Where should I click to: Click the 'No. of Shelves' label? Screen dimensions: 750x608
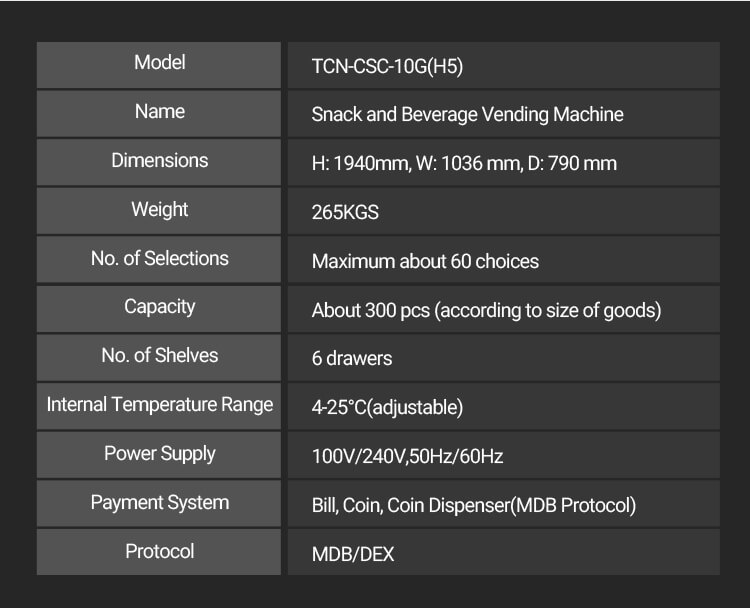(x=160, y=356)
